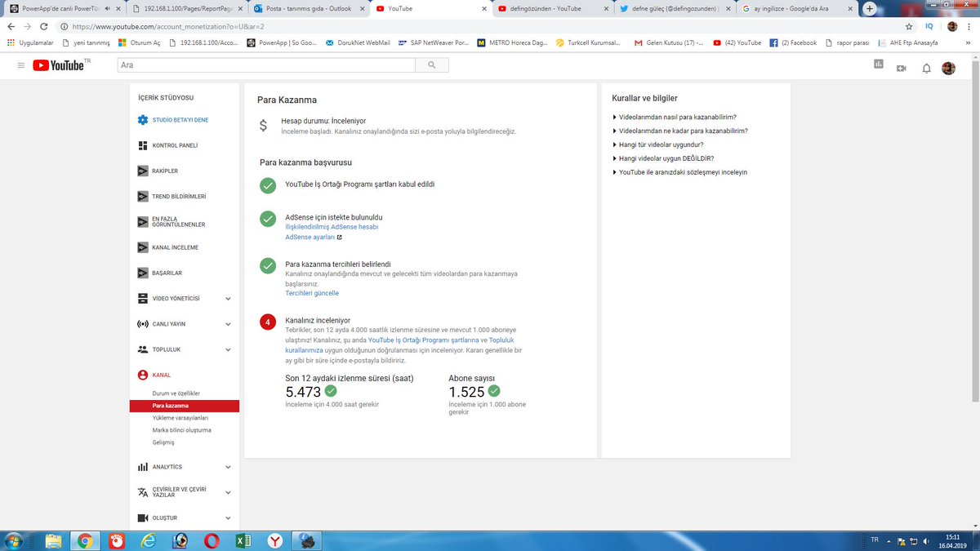Open Opera from the taskbar
Screen dimensions: 980x551
212,540
